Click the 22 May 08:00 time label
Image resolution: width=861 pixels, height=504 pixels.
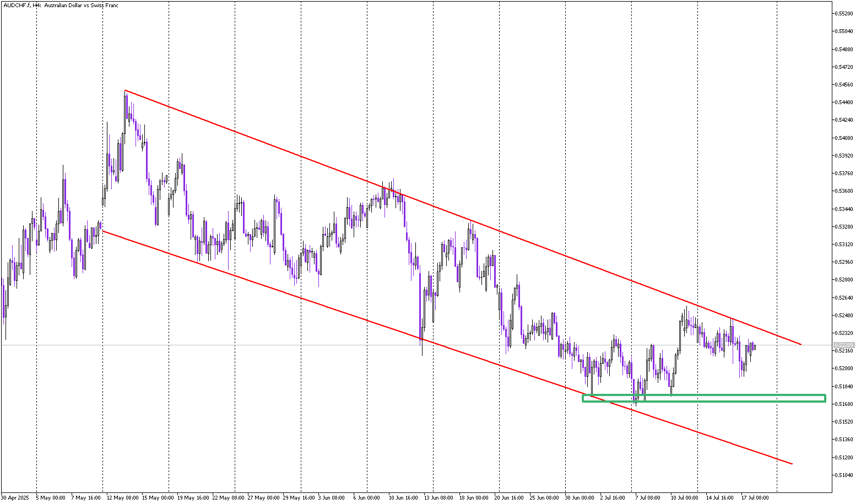228,498
